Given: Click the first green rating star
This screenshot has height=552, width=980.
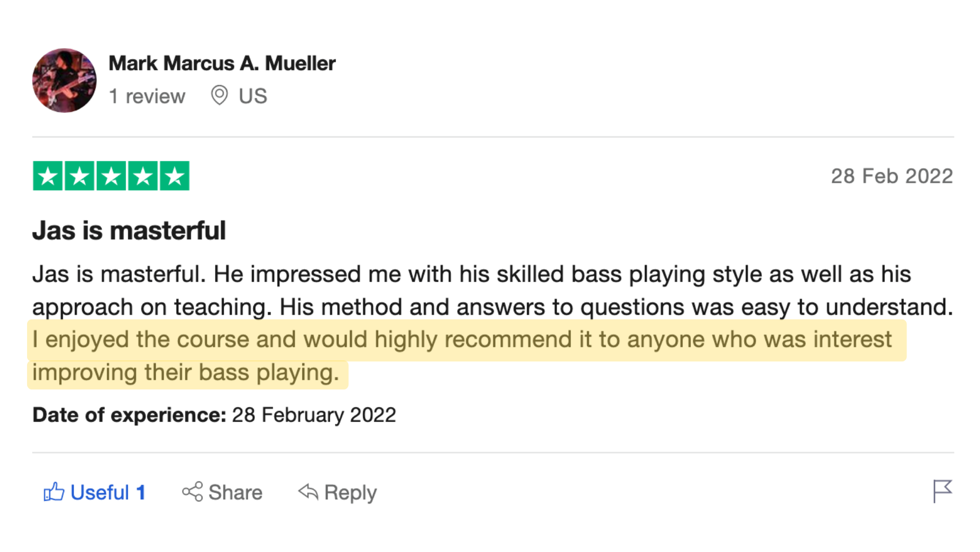Looking at the screenshot, I should (x=47, y=176).
